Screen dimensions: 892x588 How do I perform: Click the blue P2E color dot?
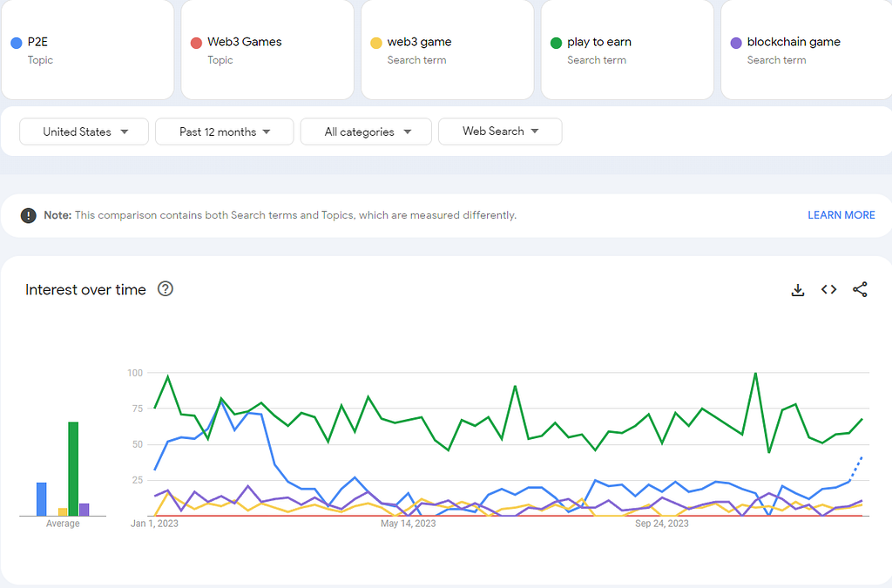[17, 43]
